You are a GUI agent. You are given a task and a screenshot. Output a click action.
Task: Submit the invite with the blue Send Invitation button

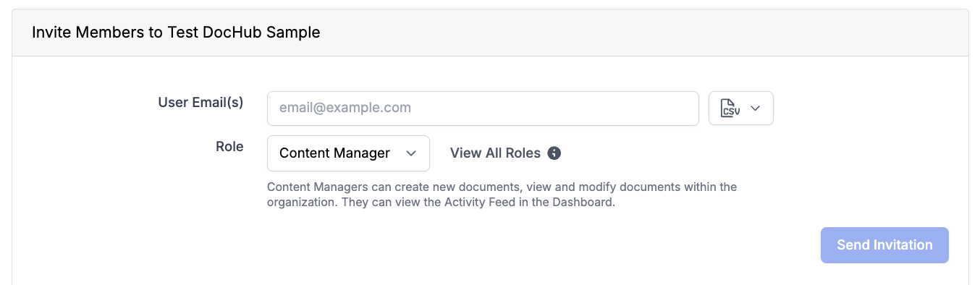click(884, 245)
